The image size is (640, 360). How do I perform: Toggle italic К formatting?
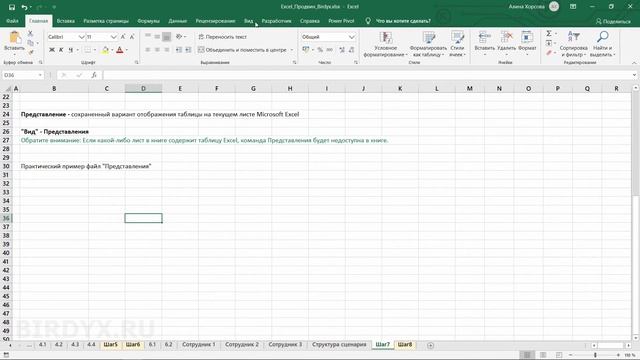tap(61, 50)
